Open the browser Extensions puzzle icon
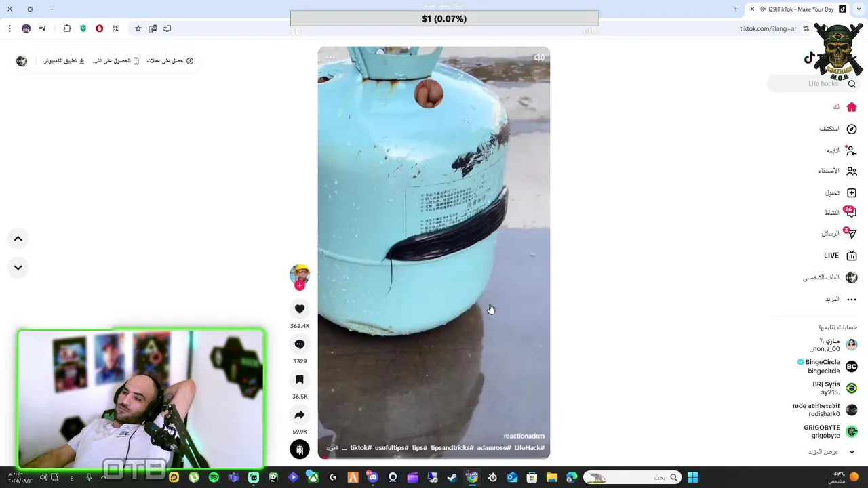Viewport: 868px width, 488px height. tap(67, 28)
